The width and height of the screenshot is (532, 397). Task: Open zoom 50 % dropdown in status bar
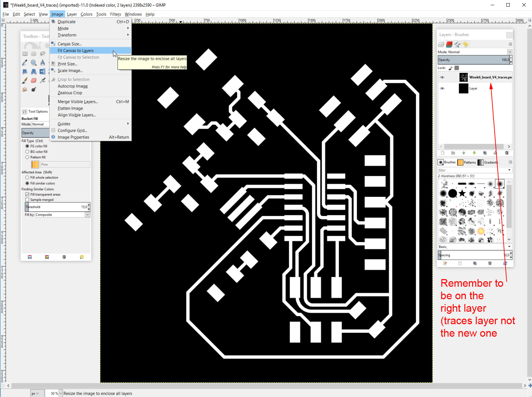(60, 393)
